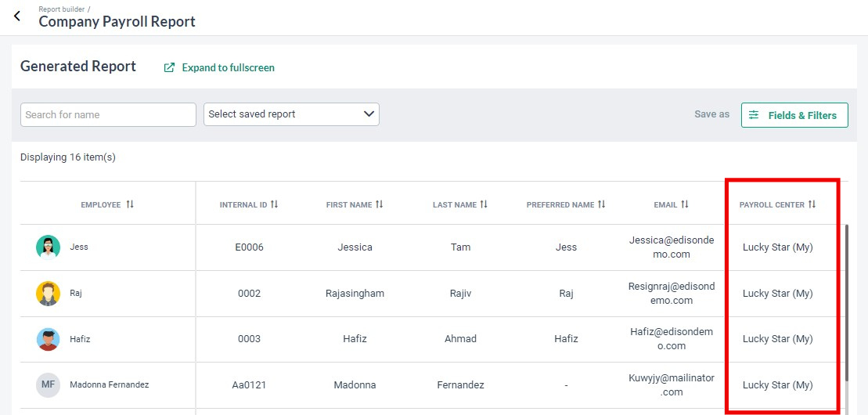
Task: Click Hafiz's avatar picture
Action: [x=49, y=339]
